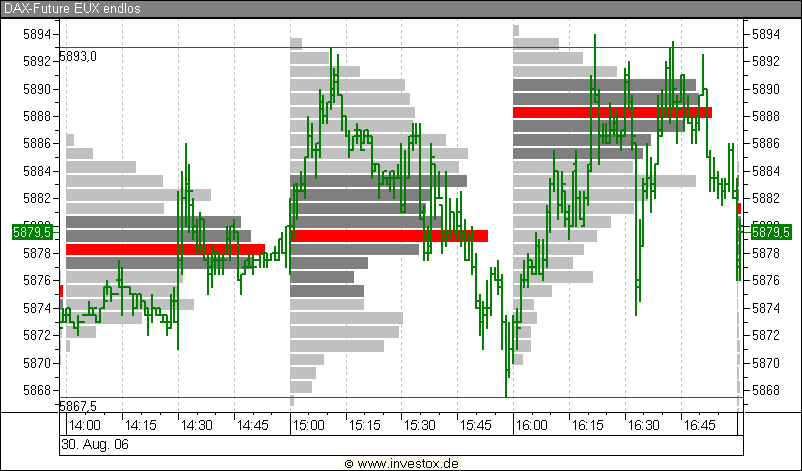Click the green 5879,5 price tag on left axis
Image resolution: width=802 pixels, height=471 pixels.
click(25, 232)
